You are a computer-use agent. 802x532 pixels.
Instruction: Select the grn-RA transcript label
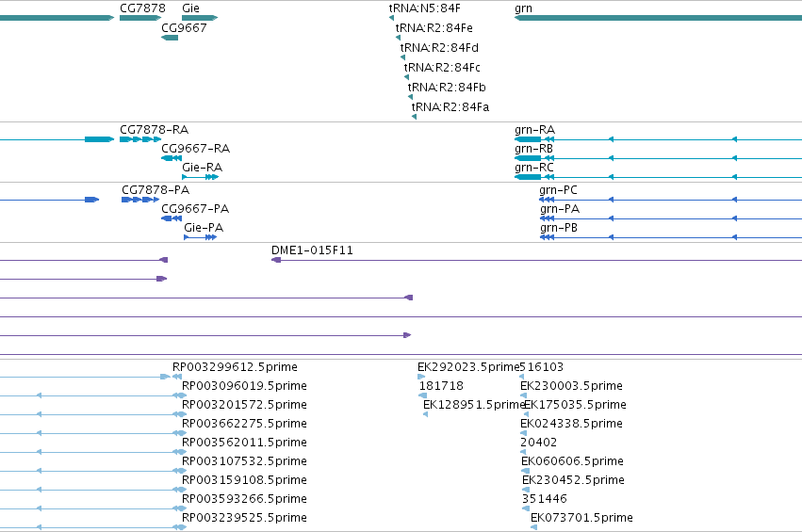coord(534,130)
